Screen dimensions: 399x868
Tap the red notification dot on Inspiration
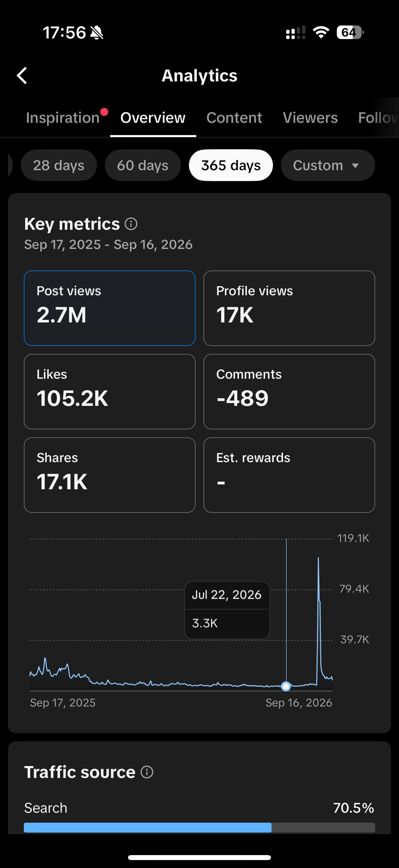point(104,112)
